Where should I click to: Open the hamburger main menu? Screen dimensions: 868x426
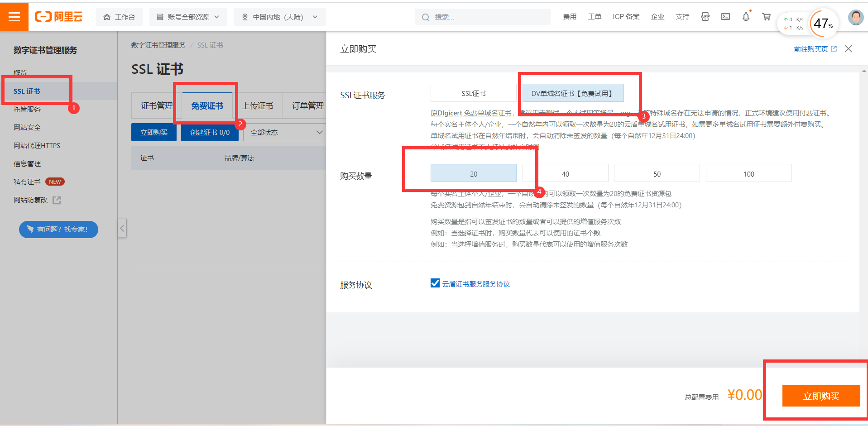pyautogui.click(x=14, y=17)
